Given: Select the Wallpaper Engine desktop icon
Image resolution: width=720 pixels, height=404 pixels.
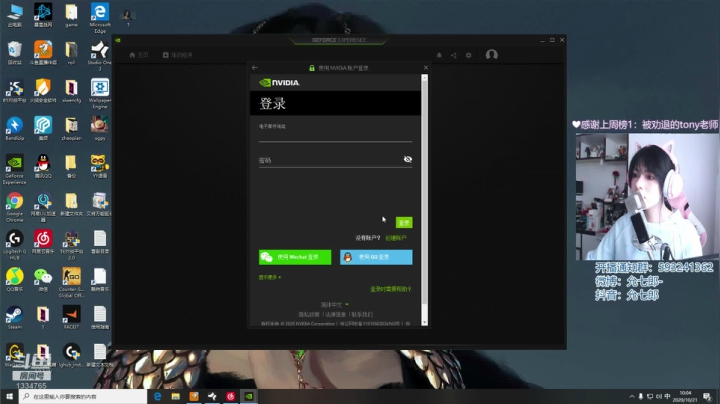Looking at the screenshot, I should 100,94.
